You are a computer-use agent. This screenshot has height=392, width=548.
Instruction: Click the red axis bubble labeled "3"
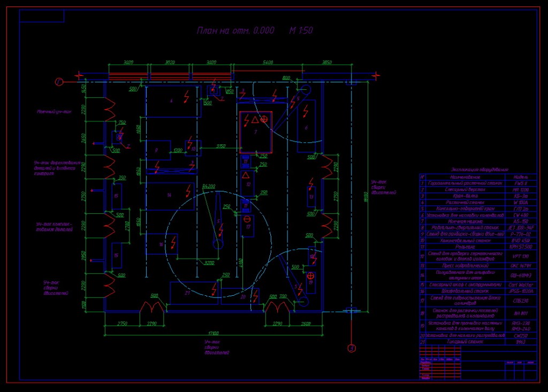pyautogui.click(x=352, y=348)
